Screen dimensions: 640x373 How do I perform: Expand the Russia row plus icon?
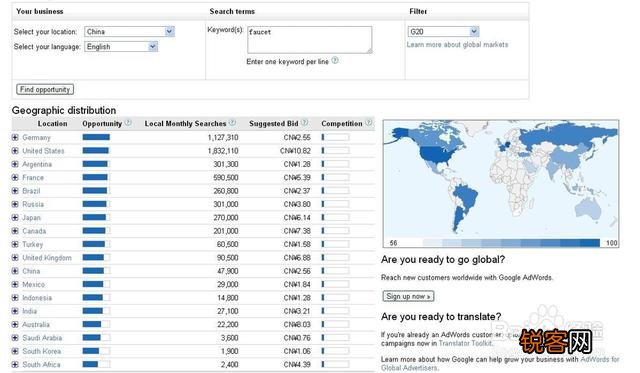point(15,204)
